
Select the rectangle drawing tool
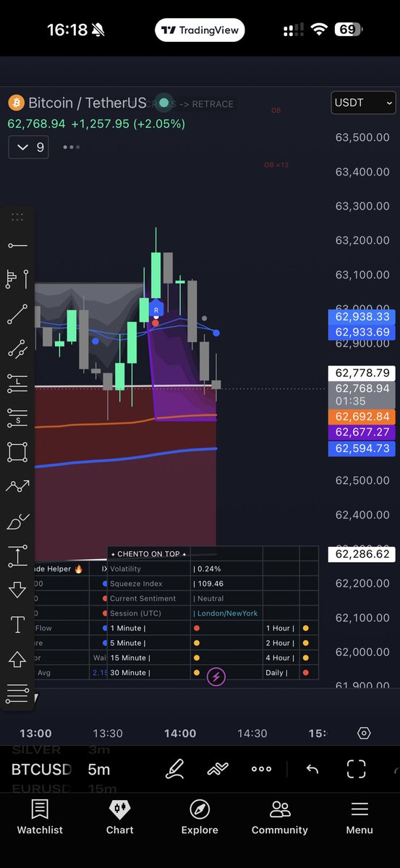[17, 452]
